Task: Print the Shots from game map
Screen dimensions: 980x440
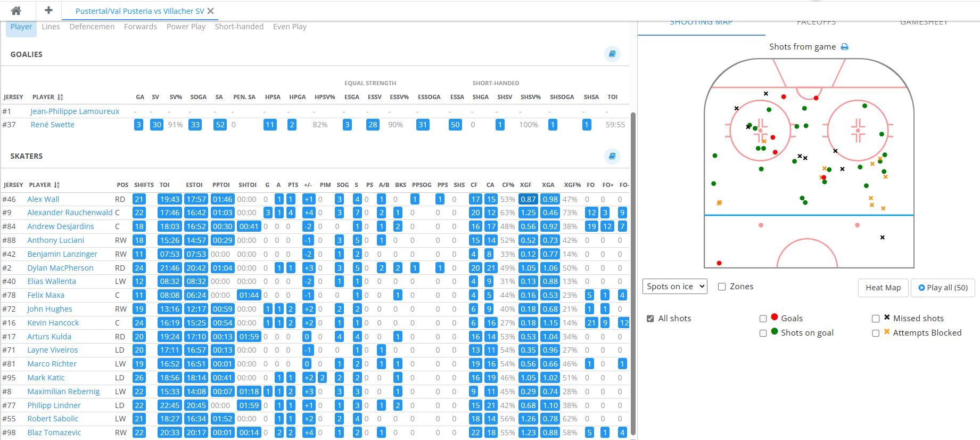Action: coord(844,47)
